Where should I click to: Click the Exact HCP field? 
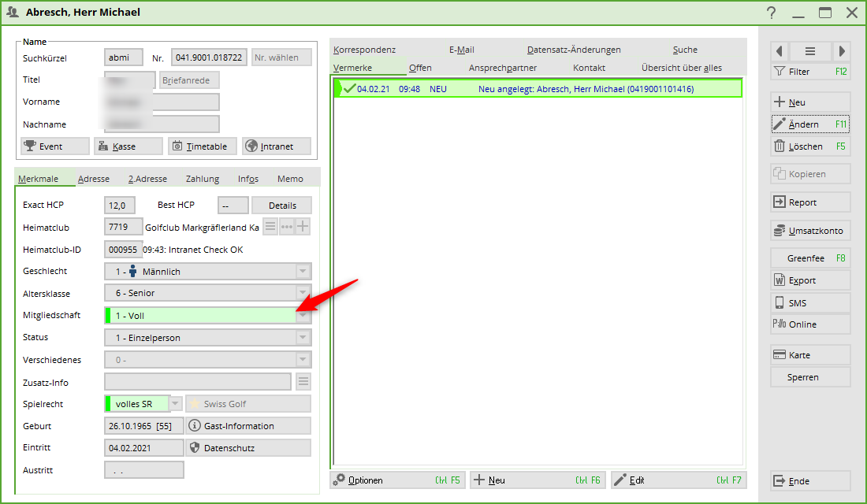(x=120, y=206)
